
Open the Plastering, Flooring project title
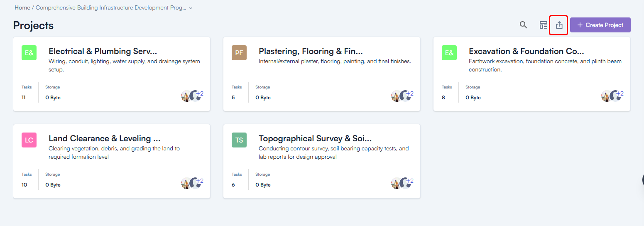(311, 51)
